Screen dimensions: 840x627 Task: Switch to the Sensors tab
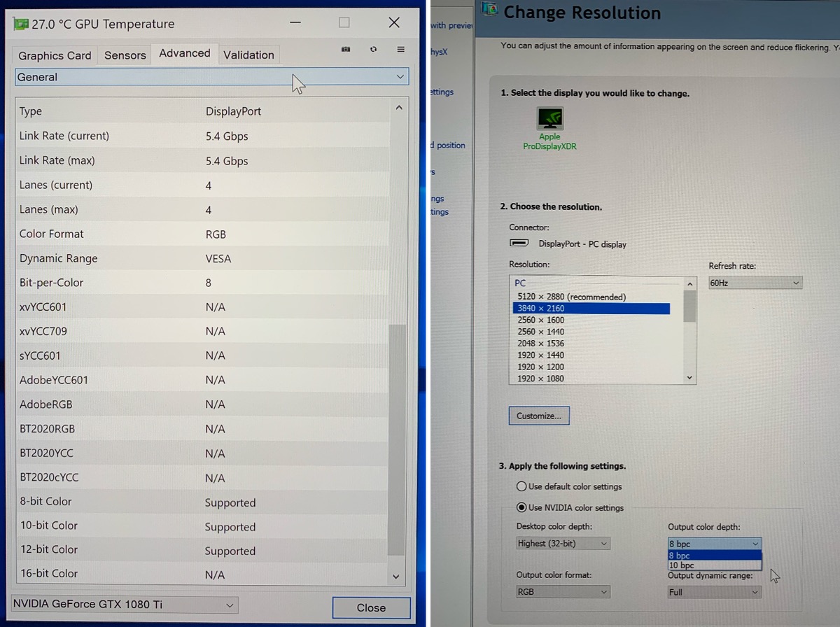tap(125, 55)
